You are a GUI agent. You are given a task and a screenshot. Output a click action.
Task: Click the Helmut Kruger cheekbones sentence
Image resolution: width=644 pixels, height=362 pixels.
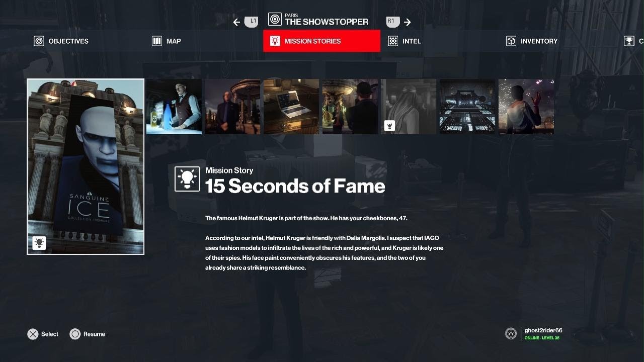point(306,218)
